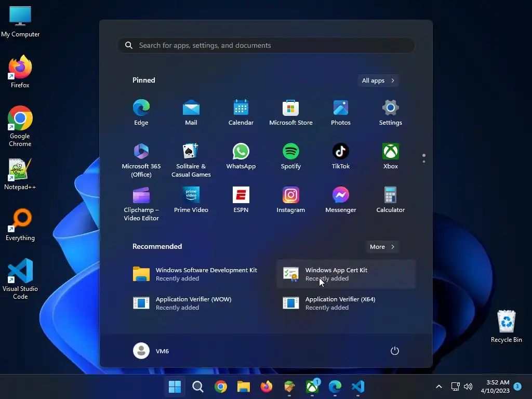Open Chrome from the taskbar
This screenshot has height=399, width=532.
pos(220,387)
